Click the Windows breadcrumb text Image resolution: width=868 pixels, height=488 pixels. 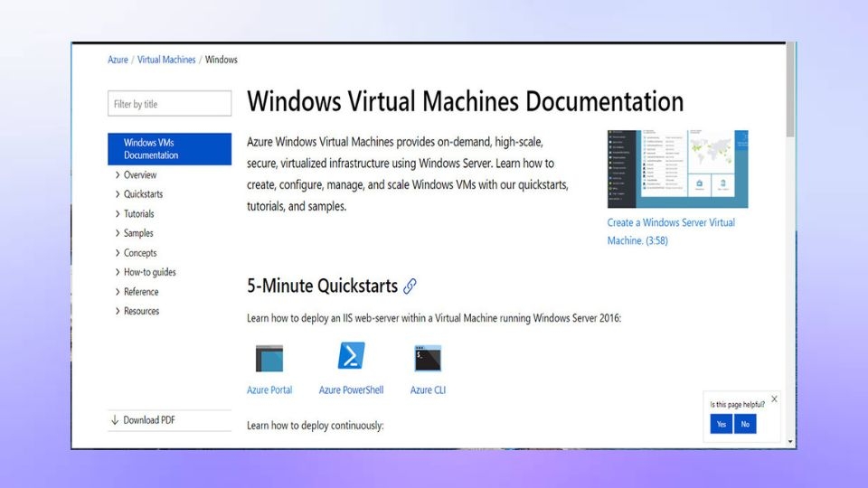click(x=222, y=60)
